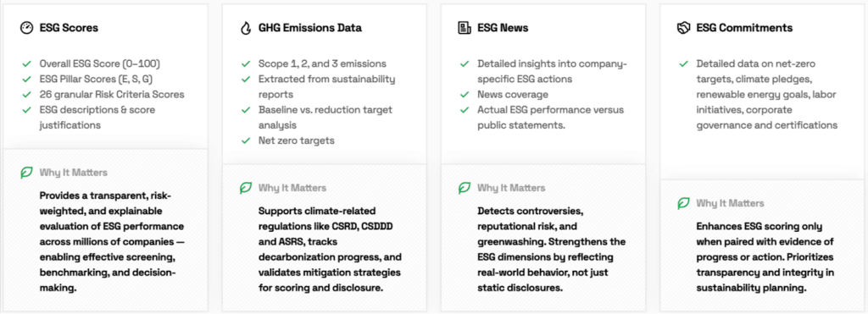
Task: Click the newspaper icon beside ESG News
Action: click(x=464, y=28)
